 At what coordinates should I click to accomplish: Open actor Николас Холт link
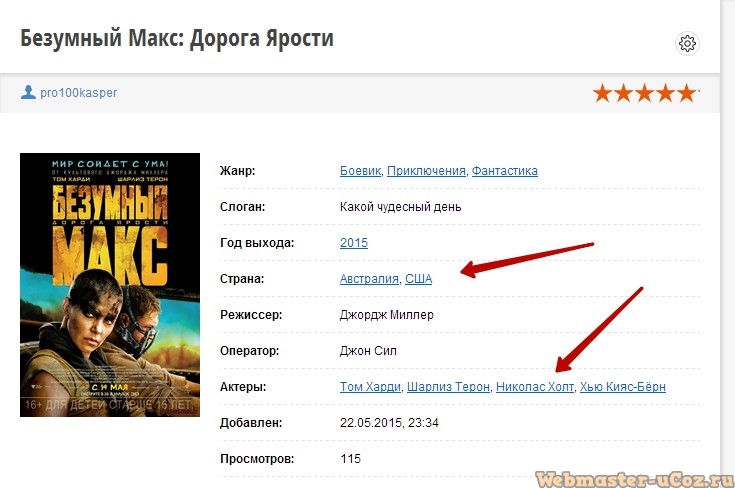[535, 387]
